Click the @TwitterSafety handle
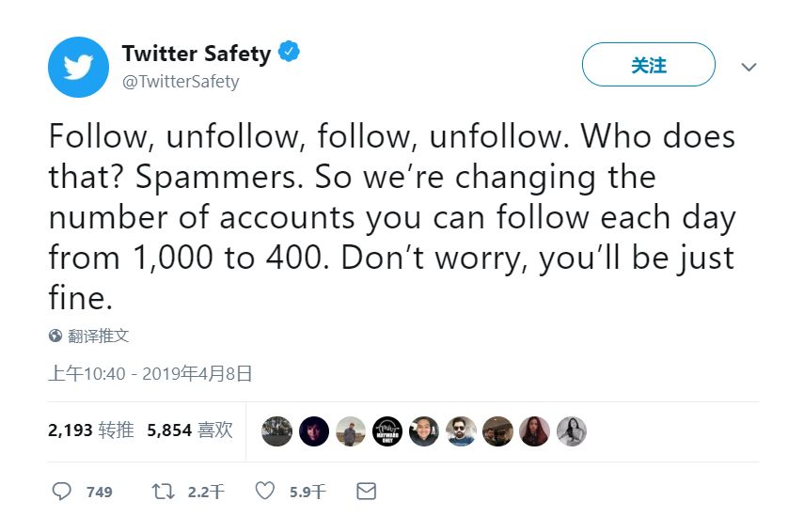The image size is (804, 532). [181, 82]
